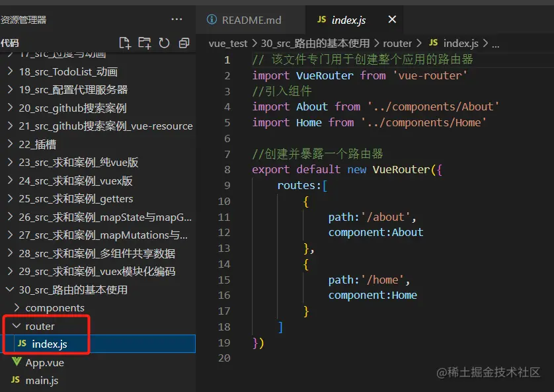Click the JS icon beside index.js in tree
Viewport: 554px width, 392px height.
point(22,343)
